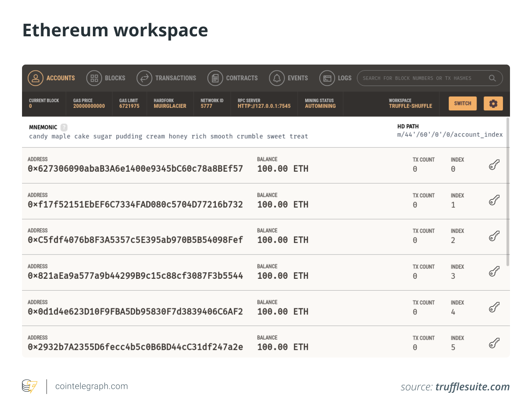Screen dimensions: 532x416
Task: Show private key for account index 0
Action: pyautogui.click(x=494, y=165)
